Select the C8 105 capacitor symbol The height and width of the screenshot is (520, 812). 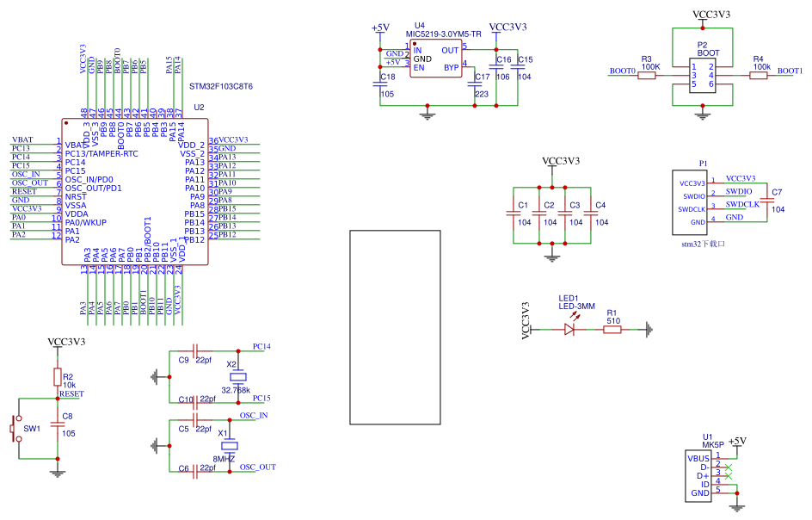click(58, 424)
